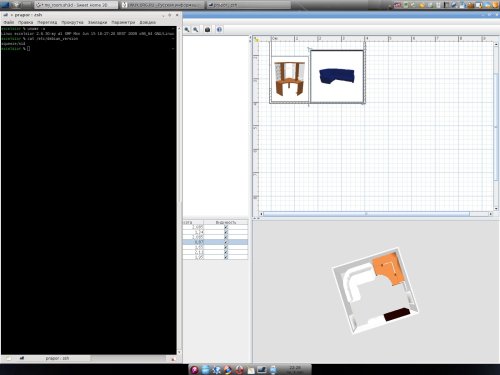This screenshot has height=375, width=500.
Task: Toggle visibility checkbox in the highlighted furniture row
Action: (x=226, y=242)
